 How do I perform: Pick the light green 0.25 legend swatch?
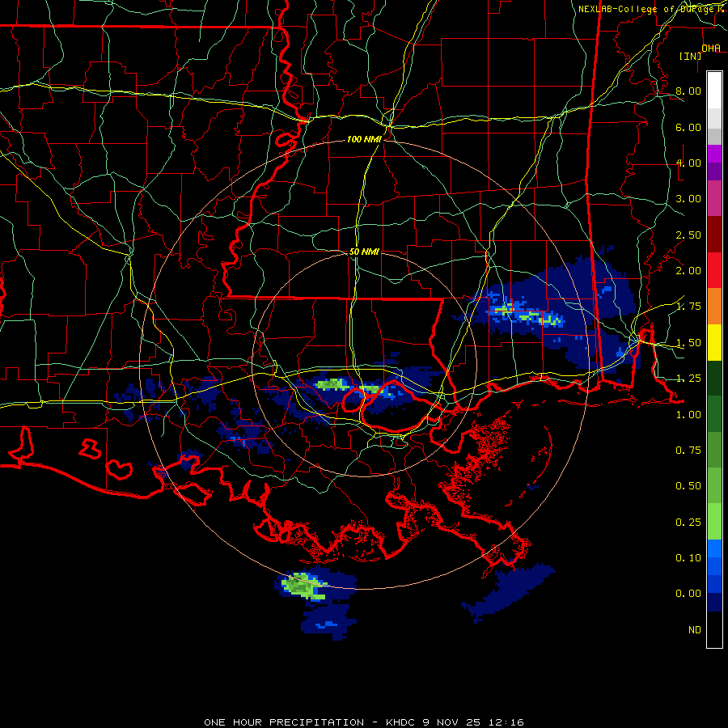pos(714,522)
